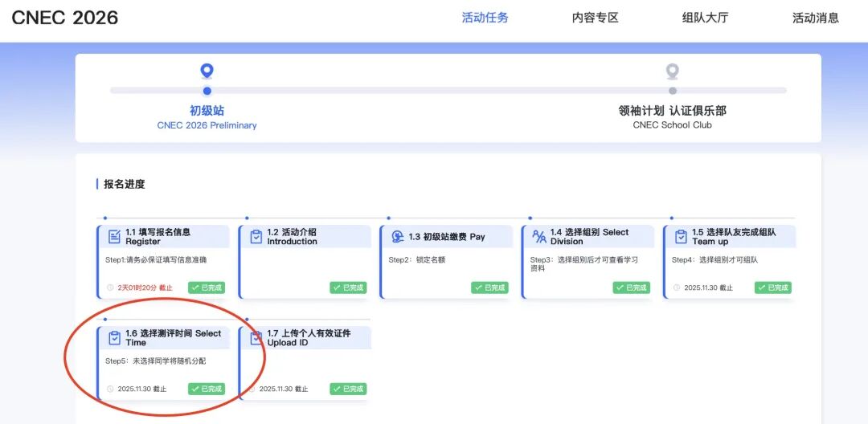Open the 1.4 选择组别 Select Division title
The width and height of the screenshot is (868, 424).
(590, 237)
